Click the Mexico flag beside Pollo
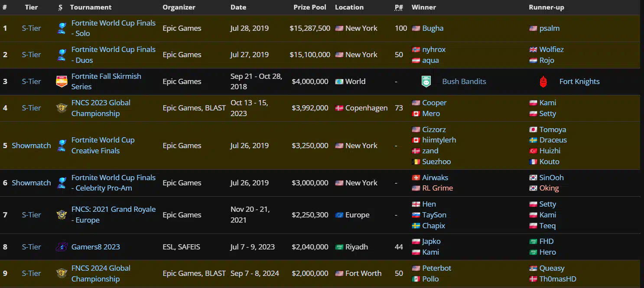This screenshot has width=644, height=288. 416,279
